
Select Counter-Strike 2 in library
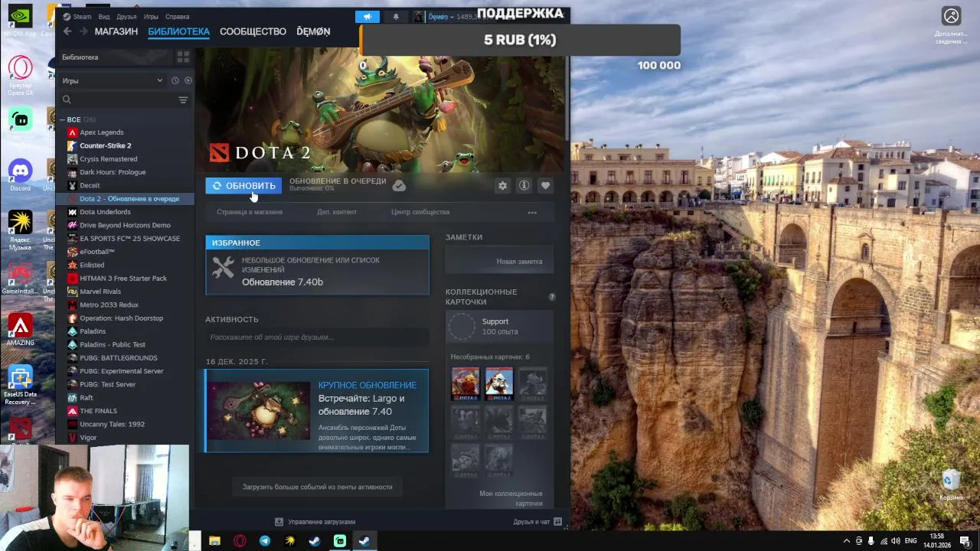click(x=106, y=145)
